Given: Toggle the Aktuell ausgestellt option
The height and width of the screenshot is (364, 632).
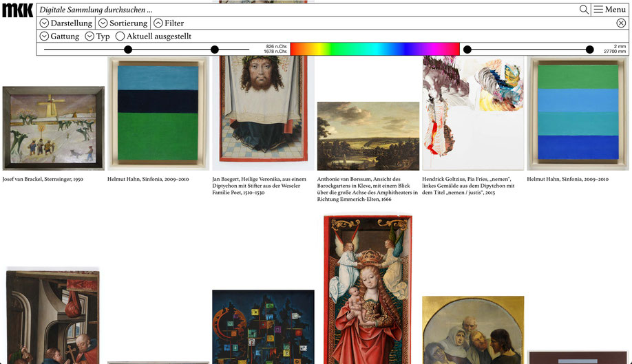Looking at the screenshot, I should click(x=153, y=36).
